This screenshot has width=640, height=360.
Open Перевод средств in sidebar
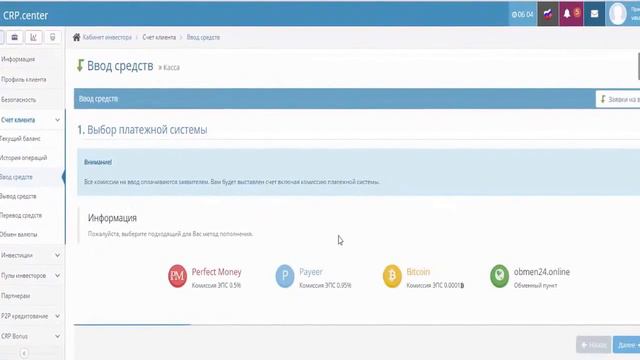[21, 216]
